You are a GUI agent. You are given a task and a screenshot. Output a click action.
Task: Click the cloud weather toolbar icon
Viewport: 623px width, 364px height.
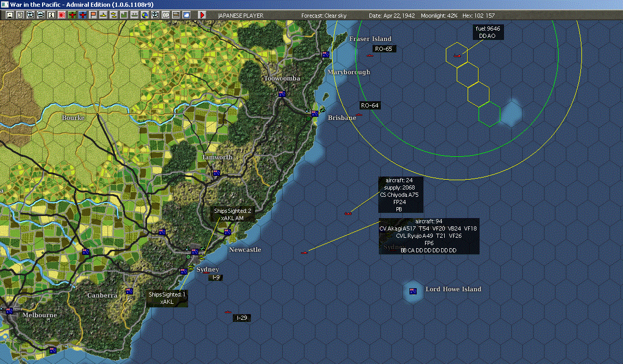point(186,15)
